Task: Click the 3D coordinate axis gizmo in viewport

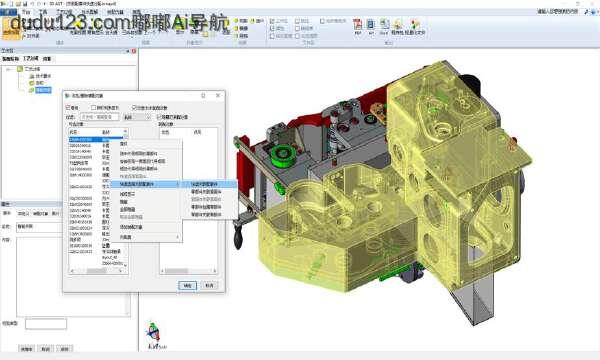Action: click(x=154, y=333)
